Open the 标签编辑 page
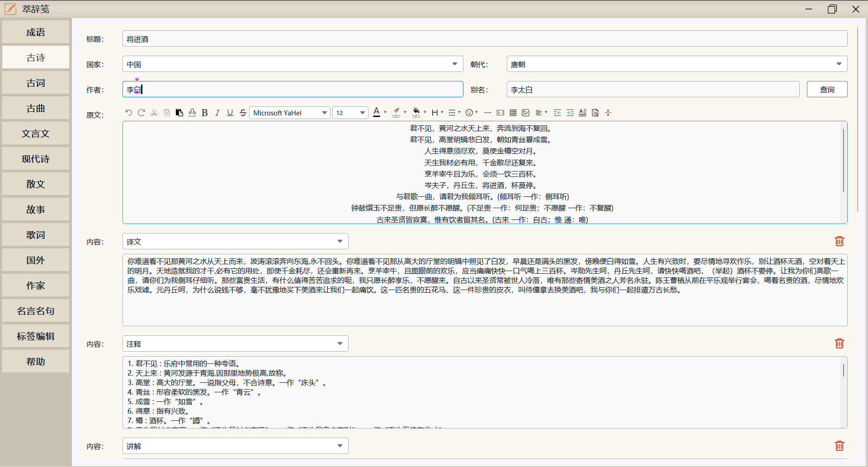Viewport: 868px width, 467px height. [x=36, y=336]
